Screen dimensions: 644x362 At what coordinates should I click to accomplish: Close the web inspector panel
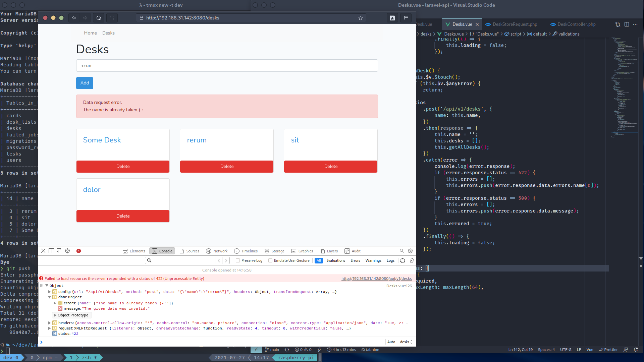[x=43, y=251]
